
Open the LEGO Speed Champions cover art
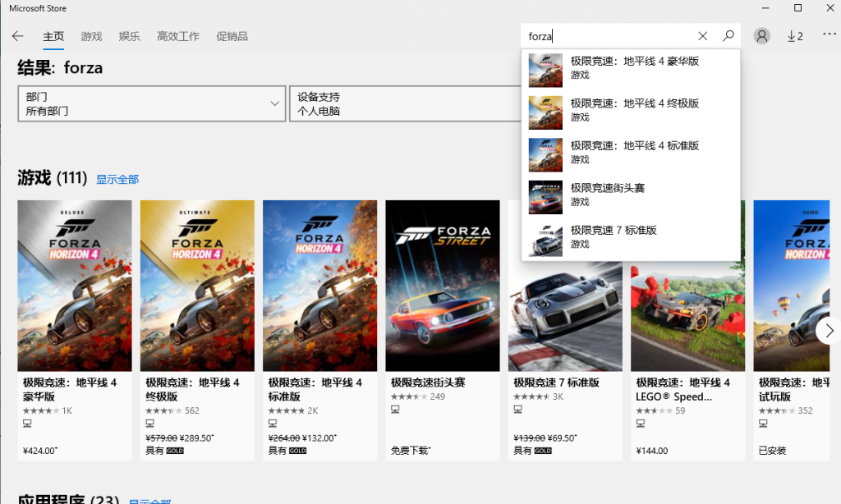(687, 316)
